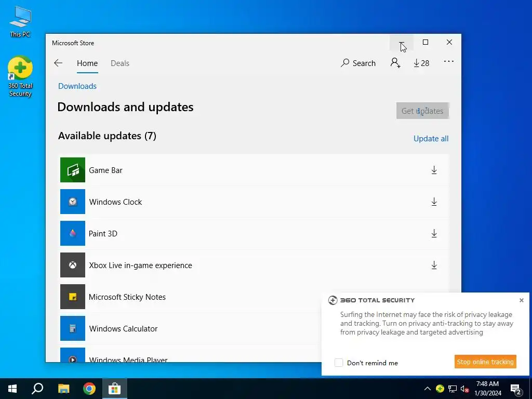Click the 360 Total Security tray icon
This screenshot has width=532, height=399.
(440, 389)
